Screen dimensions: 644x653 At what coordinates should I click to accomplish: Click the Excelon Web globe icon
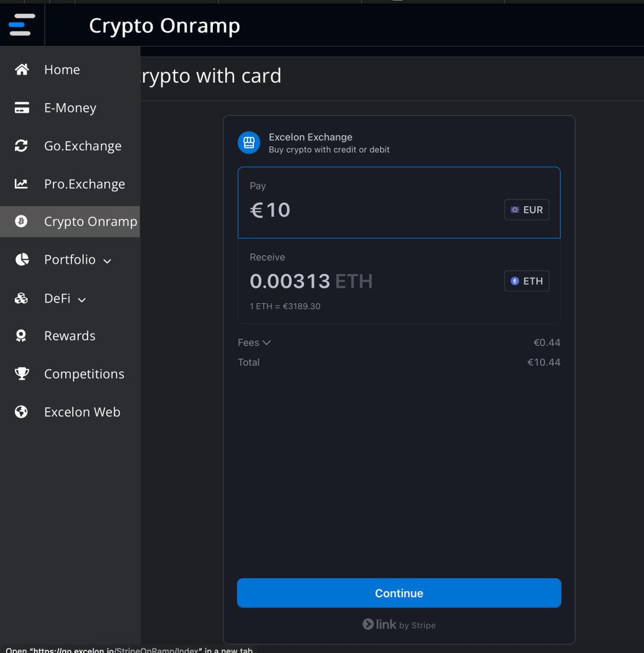pyautogui.click(x=21, y=412)
